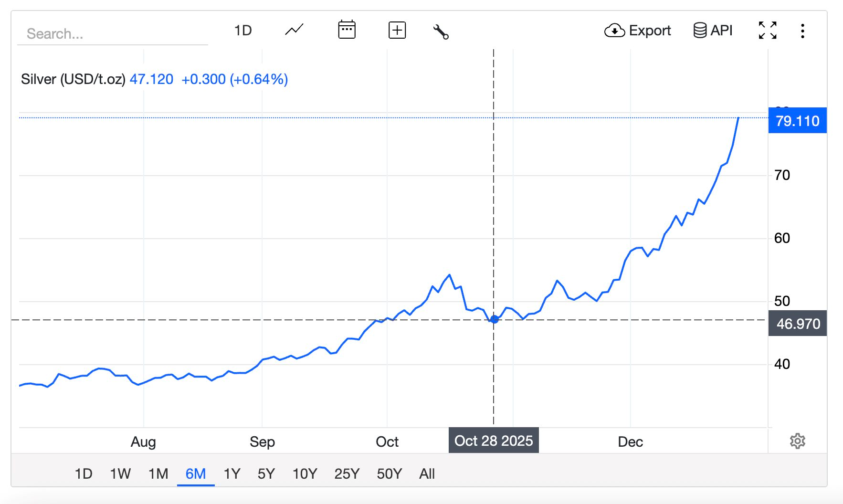
Task: Click the Export cloud download button
Action: tap(637, 31)
